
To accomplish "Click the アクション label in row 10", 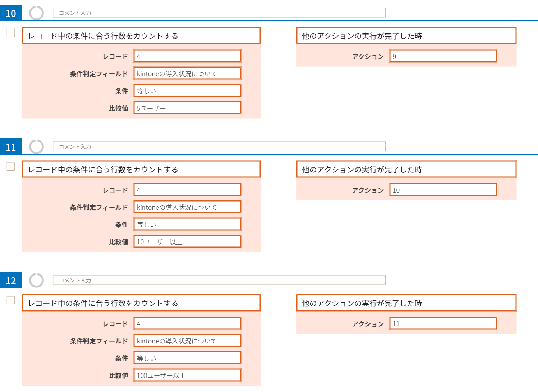I will tap(368, 56).
